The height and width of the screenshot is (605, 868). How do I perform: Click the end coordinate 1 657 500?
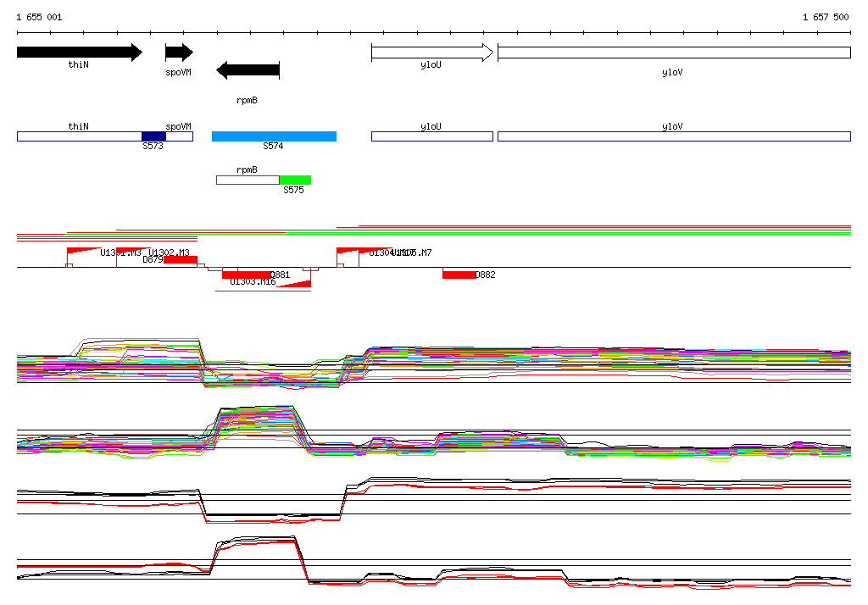[826, 17]
